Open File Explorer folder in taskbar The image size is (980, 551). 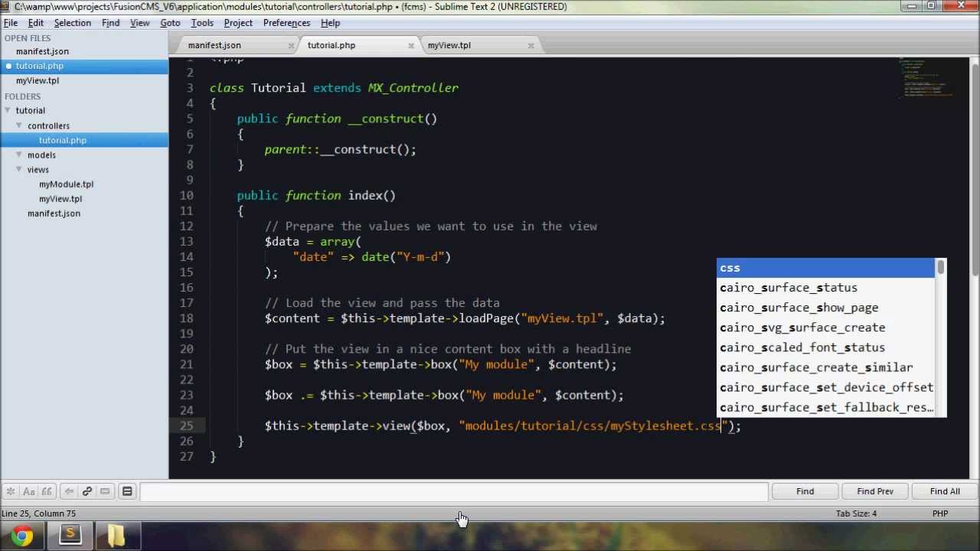pyautogui.click(x=116, y=536)
